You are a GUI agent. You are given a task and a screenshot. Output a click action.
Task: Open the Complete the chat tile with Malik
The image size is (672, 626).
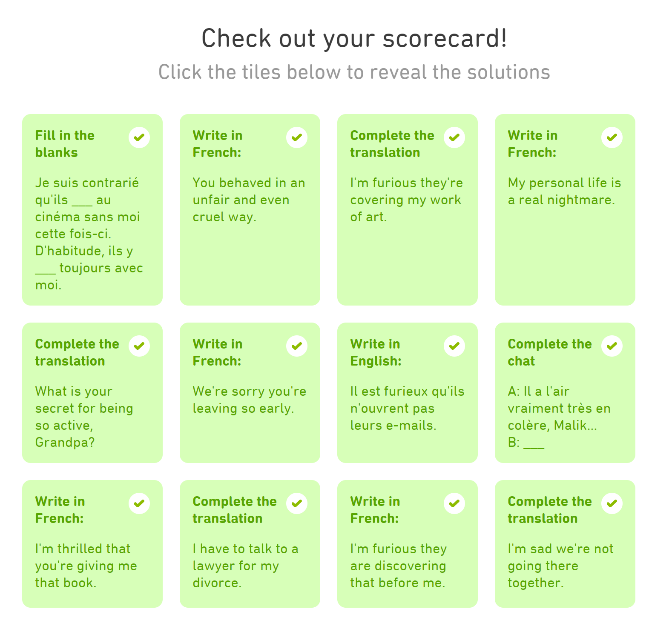[x=565, y=393]
